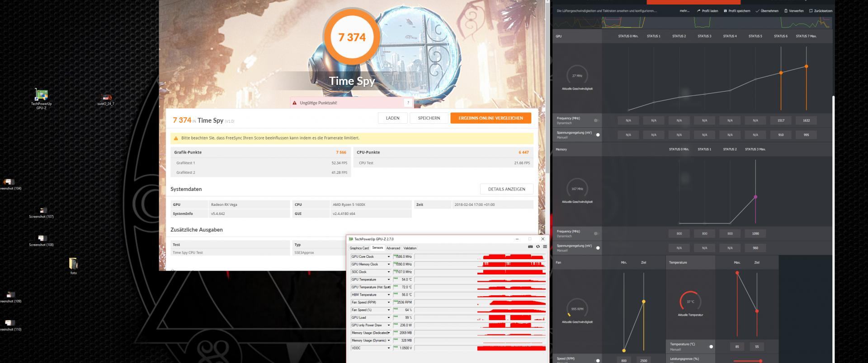
Task: Click the FreeSync warning triangle icon
Action: click(x=176, y=138)
